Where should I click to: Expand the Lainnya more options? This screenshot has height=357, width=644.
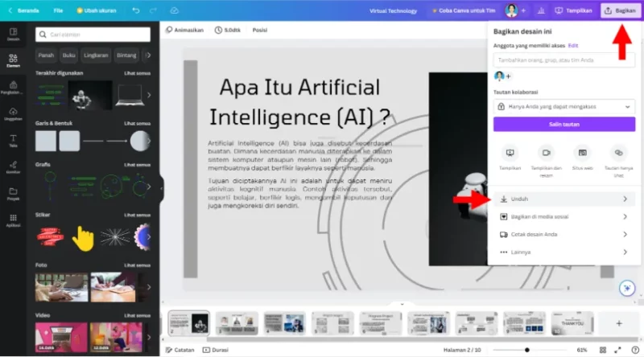click(564, 252)
